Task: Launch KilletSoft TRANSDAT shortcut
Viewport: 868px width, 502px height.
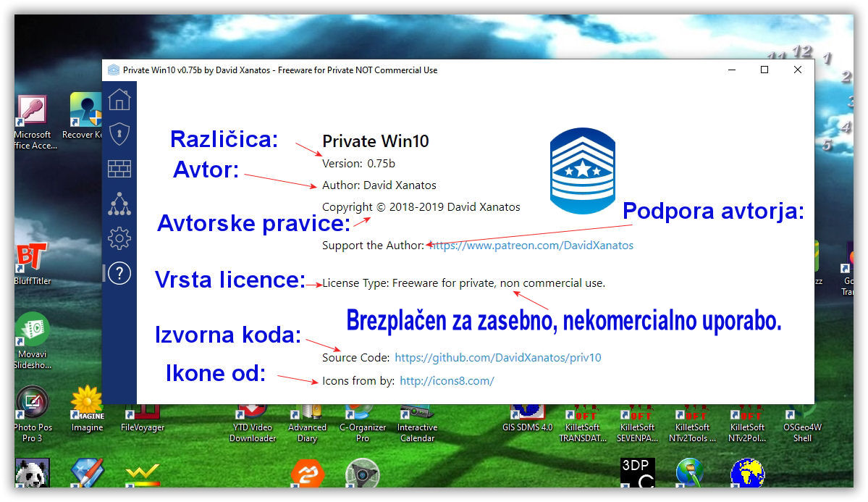Action: pos(582,424)
